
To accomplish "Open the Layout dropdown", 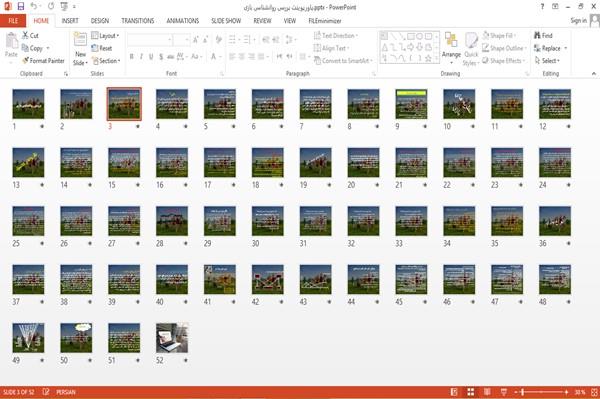I will coord(105,36).
